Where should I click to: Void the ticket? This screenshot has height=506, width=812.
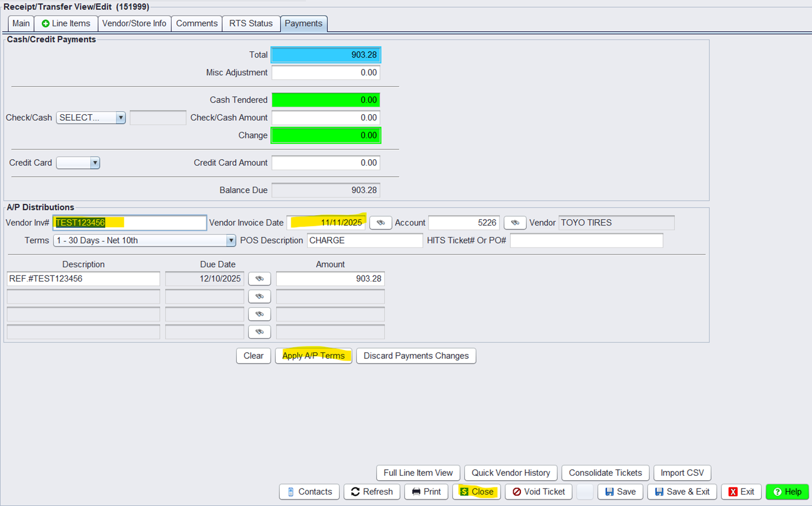[538, 492]
